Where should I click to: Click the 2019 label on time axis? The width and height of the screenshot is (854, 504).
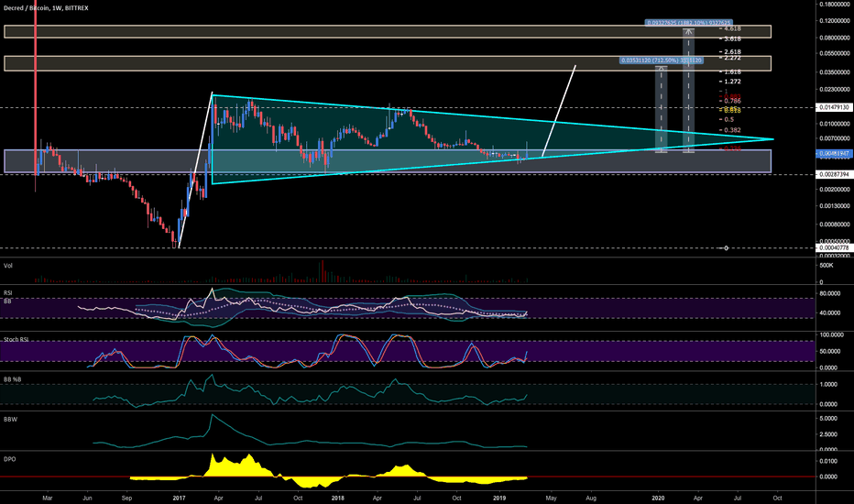click(499, 498)
